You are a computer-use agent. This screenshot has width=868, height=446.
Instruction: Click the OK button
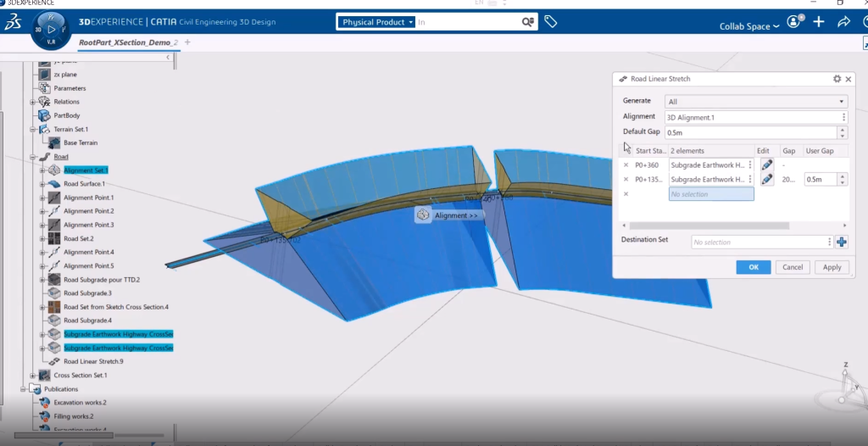pos(754,267)
